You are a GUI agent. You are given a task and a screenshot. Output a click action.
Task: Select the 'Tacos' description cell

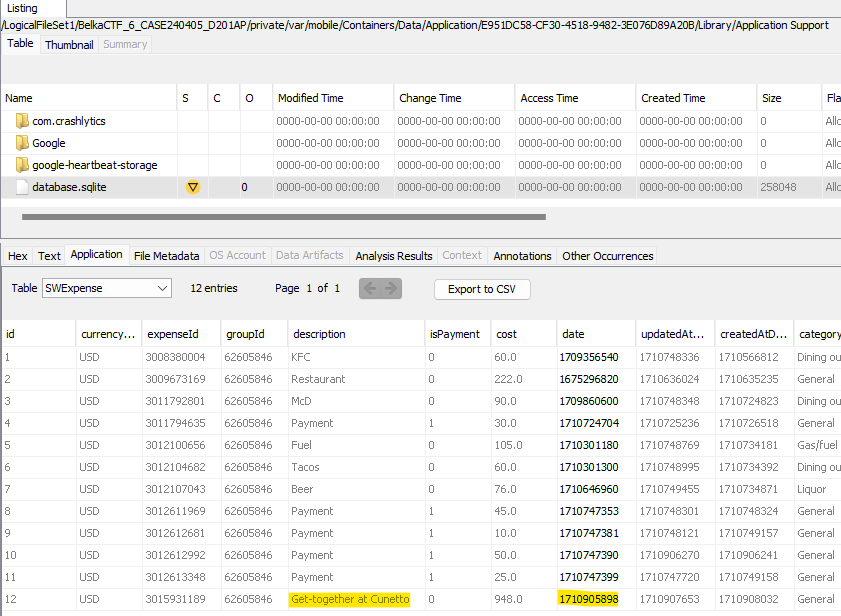pyautogui.click(x=356, y=467)
